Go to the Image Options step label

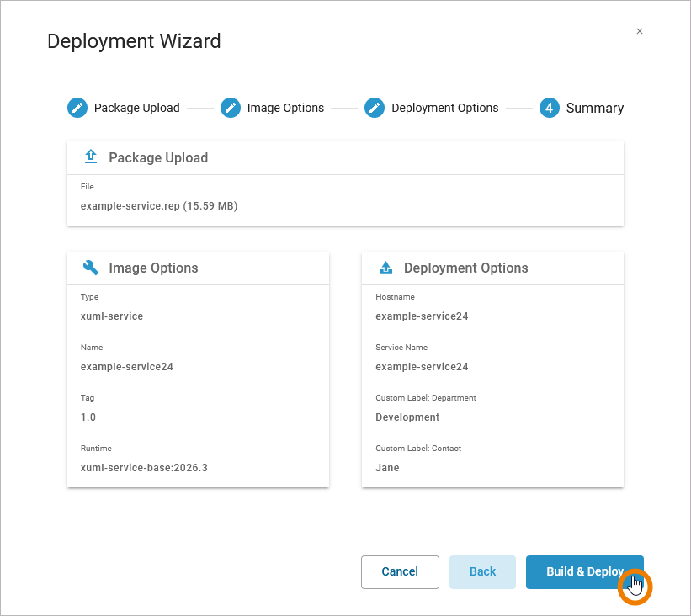[x=285, y=108]
